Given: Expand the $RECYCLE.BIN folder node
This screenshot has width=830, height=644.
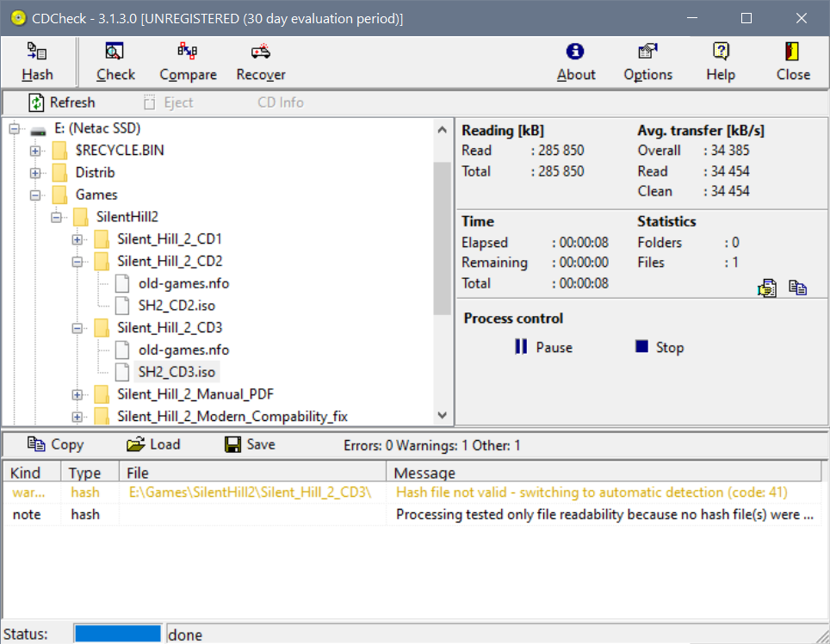Looking at the screenshot, I should [35, 151].
